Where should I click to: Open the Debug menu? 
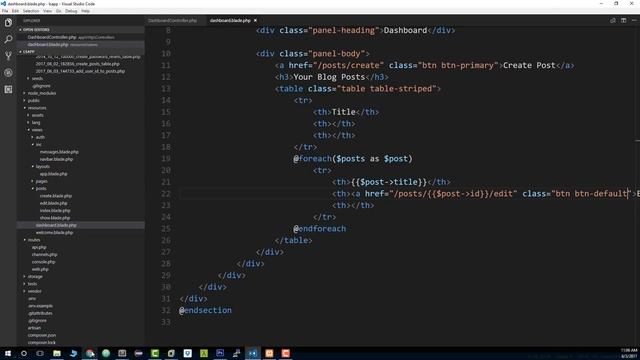pyautogui.click(x=71, y=11)
